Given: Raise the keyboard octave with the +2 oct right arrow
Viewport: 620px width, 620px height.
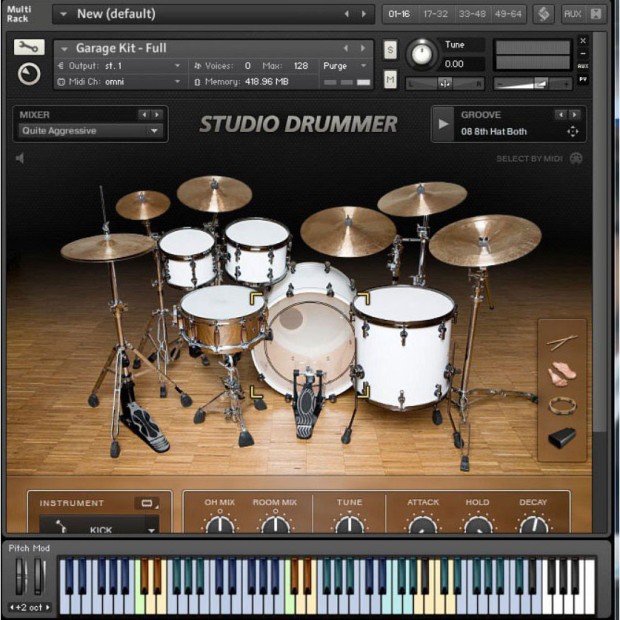Looking at the screenshot, I should [x=47, y=607].
